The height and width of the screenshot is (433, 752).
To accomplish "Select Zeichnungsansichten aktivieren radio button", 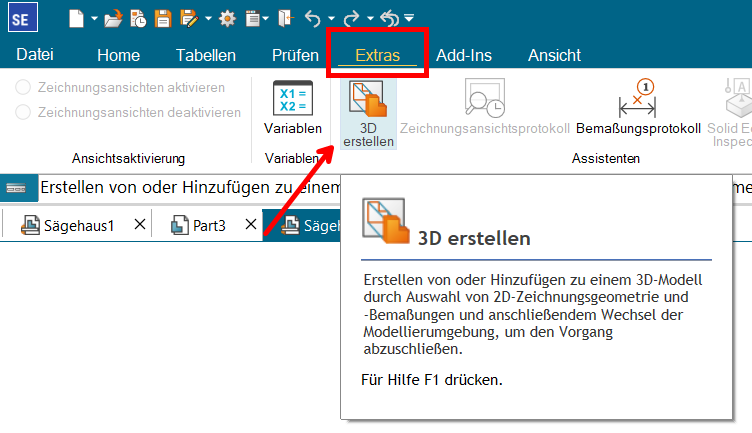I will pos(23,87).
